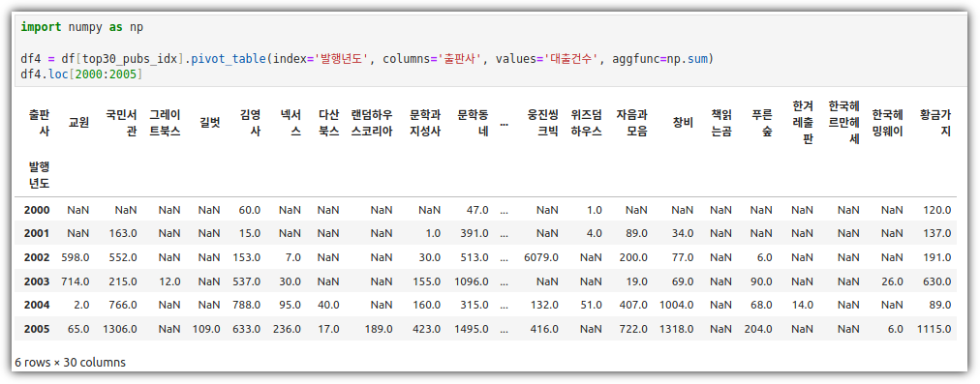Click inside the code cell on the df4.loc[2000:2005] line
This screenshot has height=384, width=980.
tap(81, 74)
